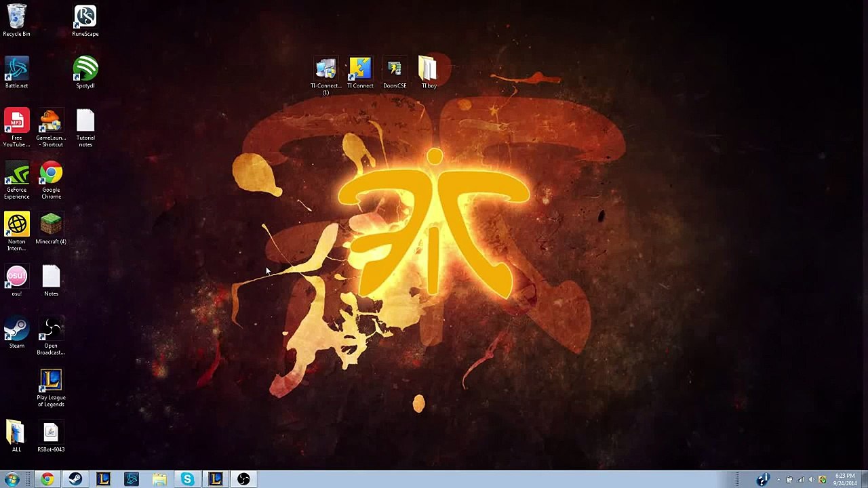Screen dimensions: 868x488
Task: Open the 6:23 PM clock and date
Action: [x=845, y=479]
